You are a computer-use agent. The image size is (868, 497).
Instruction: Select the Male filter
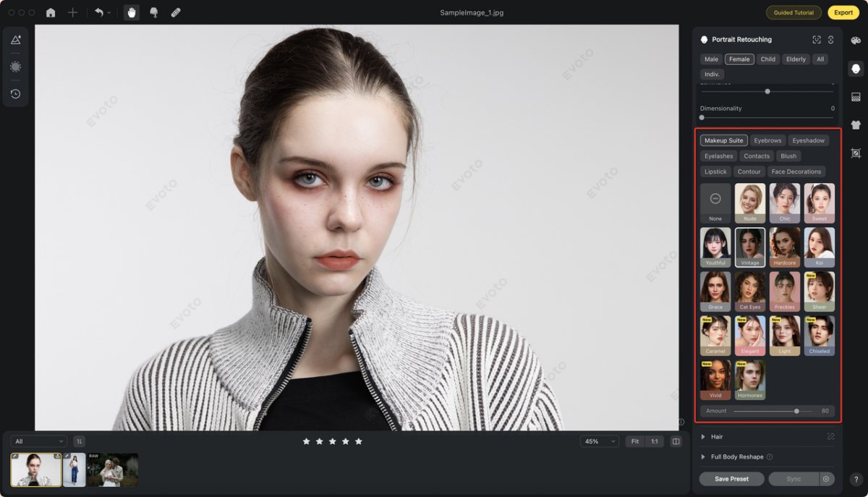click(712, 59)
